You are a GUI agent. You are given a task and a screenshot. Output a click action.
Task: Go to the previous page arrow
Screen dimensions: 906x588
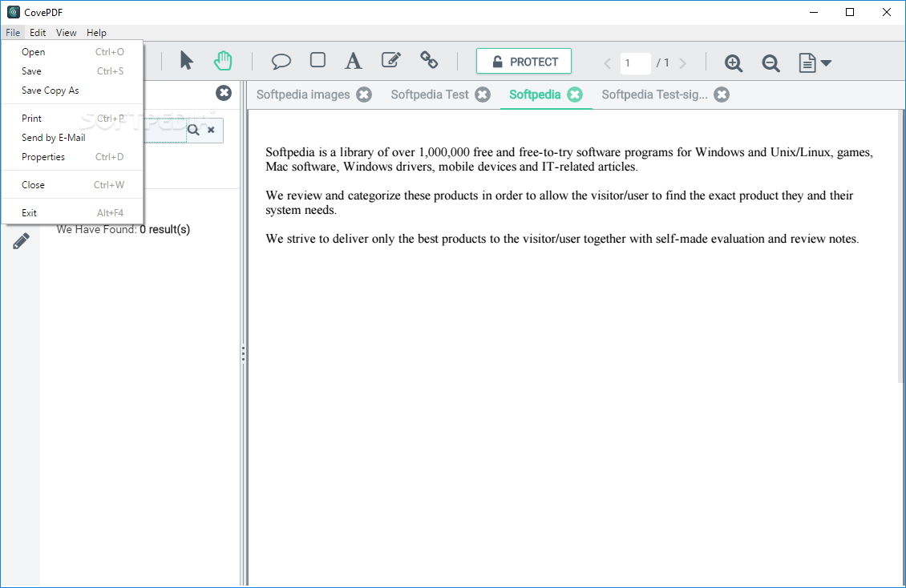point(607,63)
